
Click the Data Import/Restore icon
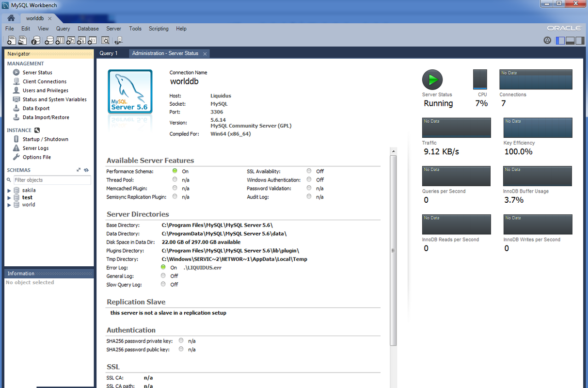16,117
